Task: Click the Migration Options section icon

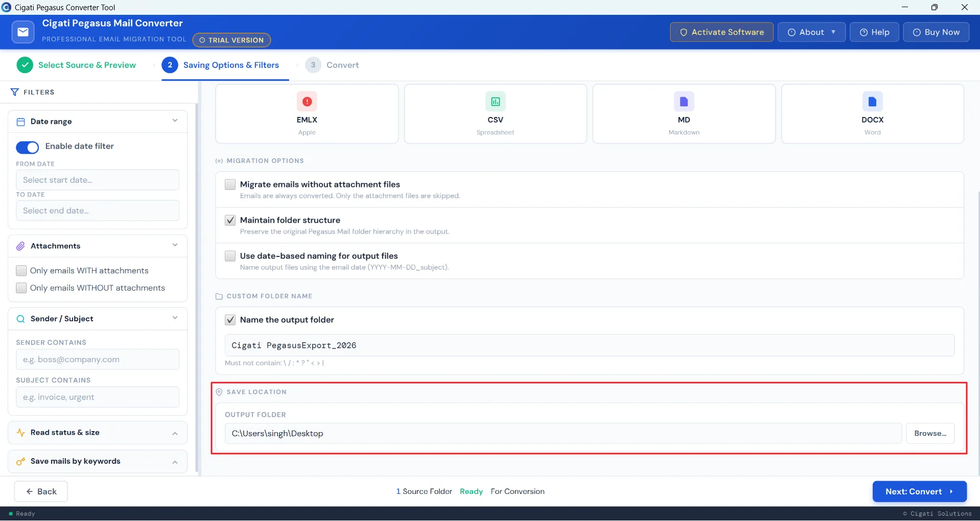Action: (219, 161)
